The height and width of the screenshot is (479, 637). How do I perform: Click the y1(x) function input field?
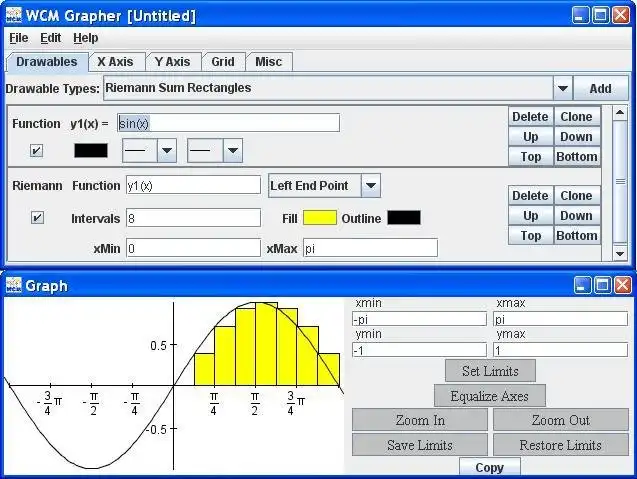tap(228, 123)
